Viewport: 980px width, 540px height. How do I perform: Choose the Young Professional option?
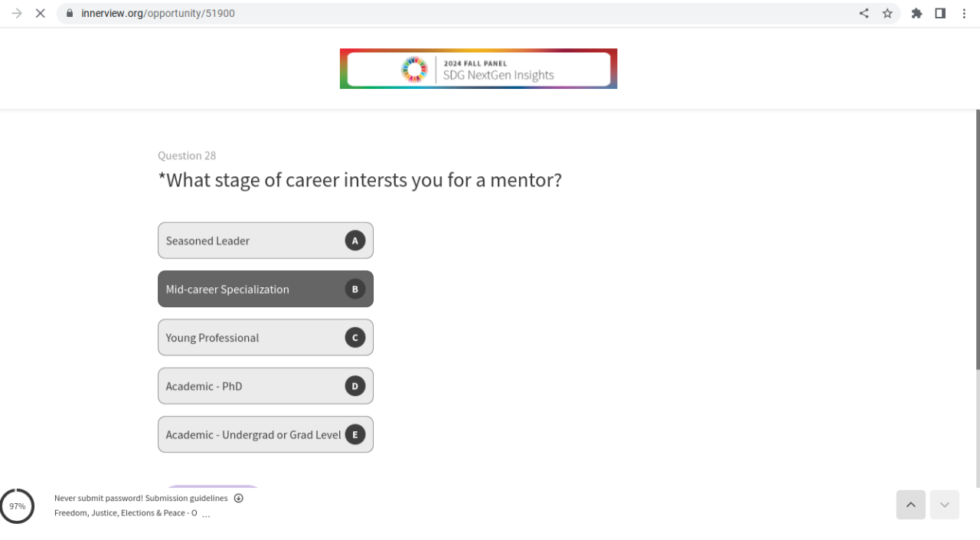pos(265,338)
